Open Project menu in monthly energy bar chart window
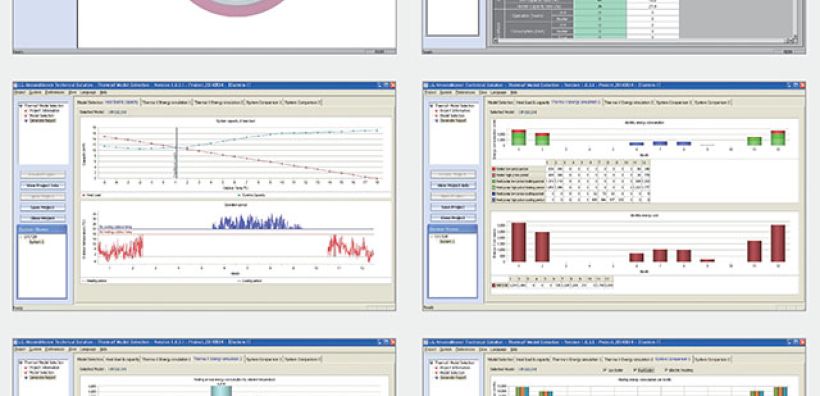 [x=429, y=92]
